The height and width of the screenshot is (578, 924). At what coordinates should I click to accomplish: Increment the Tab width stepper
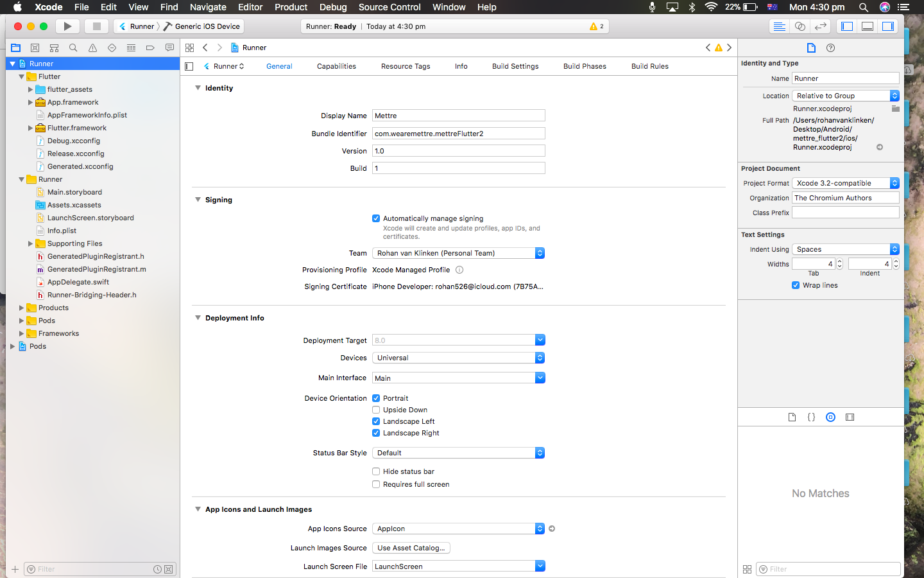tap(839, 261)
